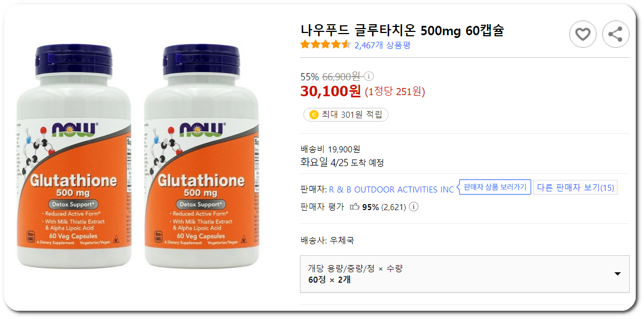The image size is (644, 319).
Task: Click the 판매자 상품 보러가기 button
Action: click(x=494, y=187)
